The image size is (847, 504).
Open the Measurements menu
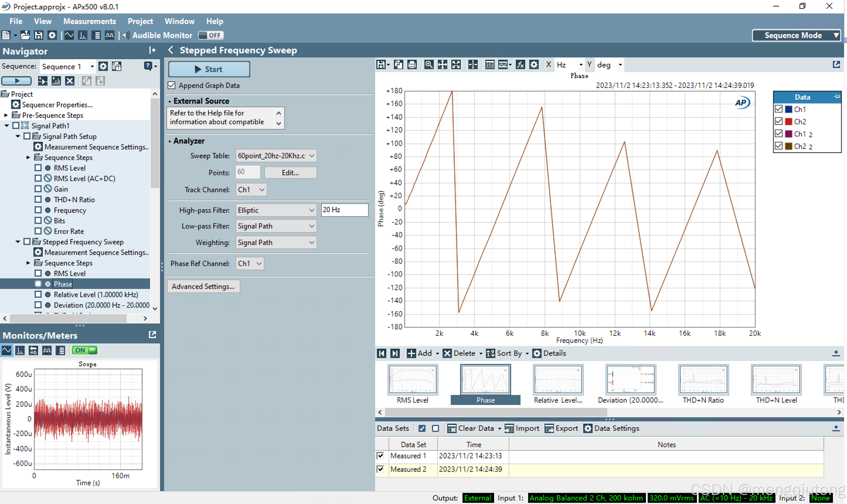pyautogui.click(x=90, y=21)
